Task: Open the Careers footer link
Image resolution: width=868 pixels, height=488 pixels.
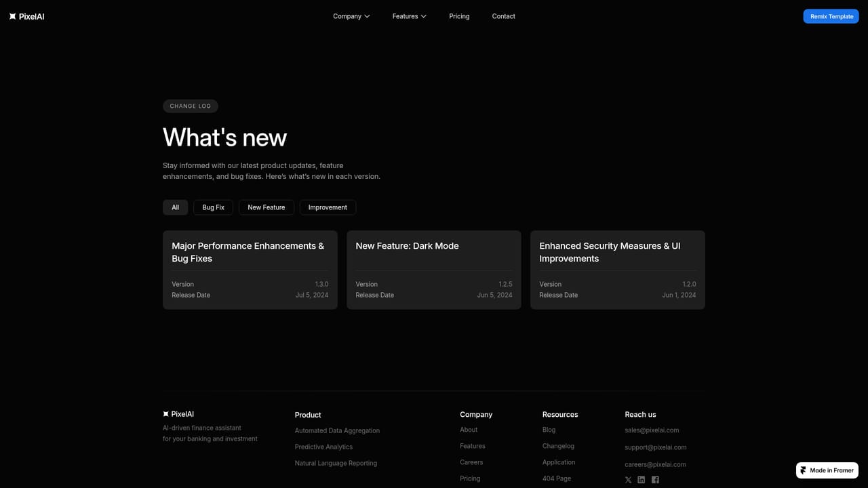Action: 471,462
